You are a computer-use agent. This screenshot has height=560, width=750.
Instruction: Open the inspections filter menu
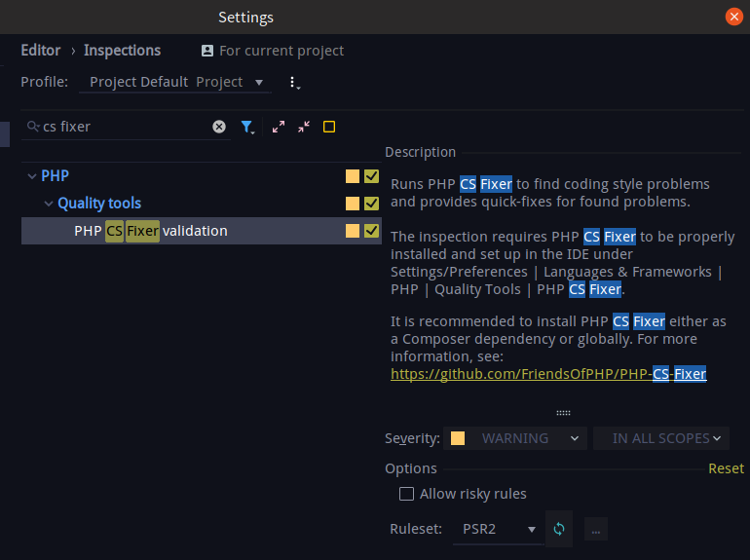tap(247, 127)
